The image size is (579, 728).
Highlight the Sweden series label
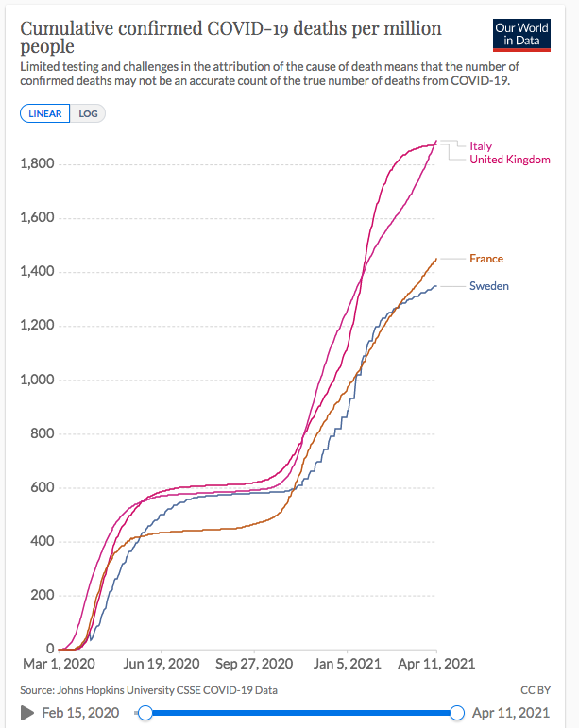tap(489, 285)
